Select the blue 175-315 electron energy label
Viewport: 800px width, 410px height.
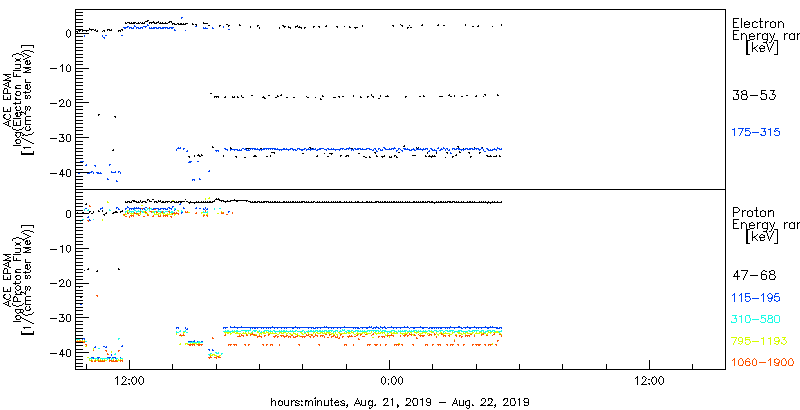click(756, 133)
